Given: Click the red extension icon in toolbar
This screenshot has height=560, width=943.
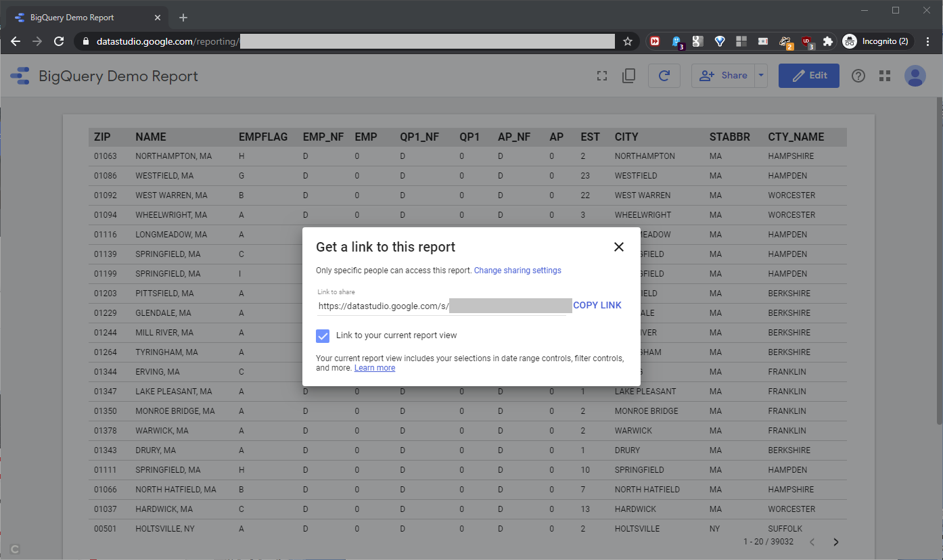Looking at the screenshot, I should pyautogui.click(x=655, y=41).
